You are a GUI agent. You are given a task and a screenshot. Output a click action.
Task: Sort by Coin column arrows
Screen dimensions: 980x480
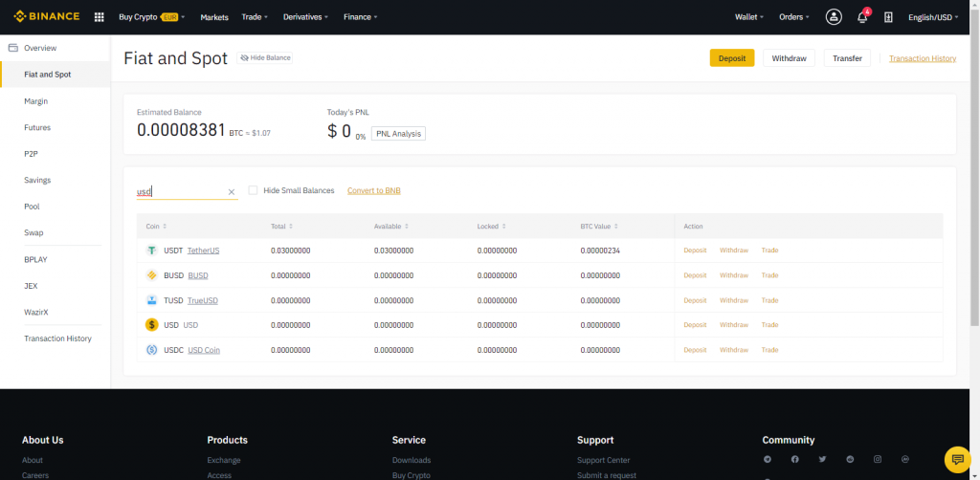click(165, 227)
